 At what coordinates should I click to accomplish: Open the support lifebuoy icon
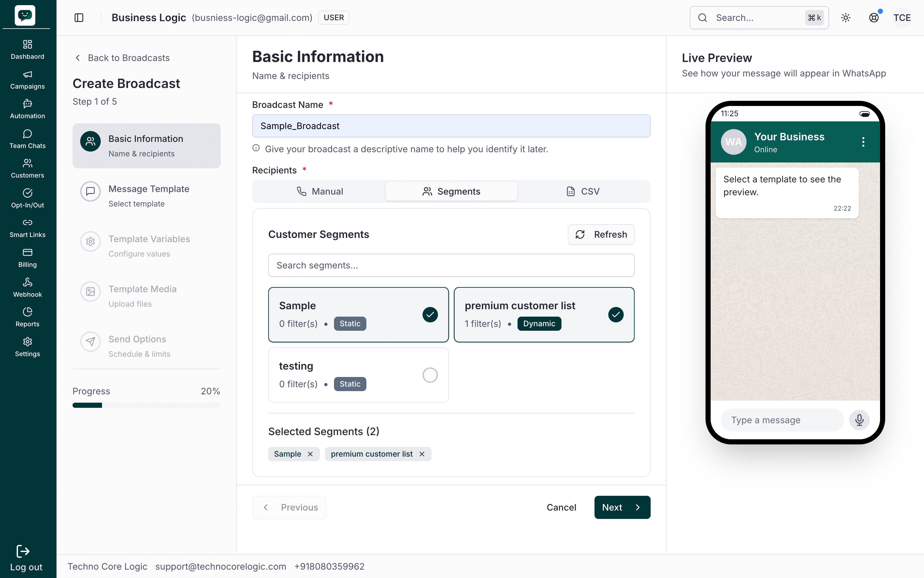[874, 18]
